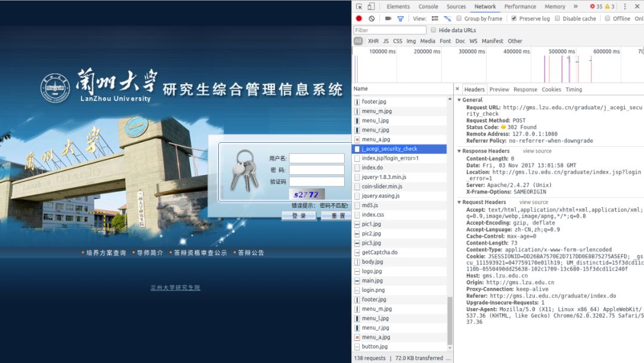
Task: Enable the Disable cache checkbox
Action: (558, 19)
